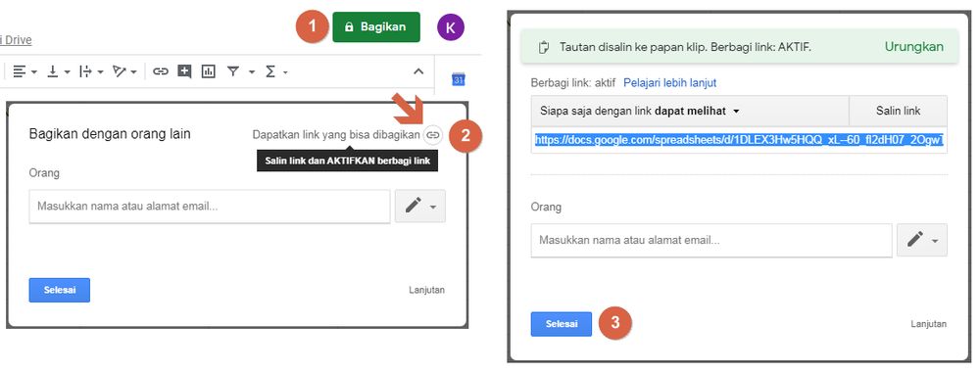
Task: Click 'Dapatkan link yang bisa dibagikan' text
Action: click(x=336, y=134)
